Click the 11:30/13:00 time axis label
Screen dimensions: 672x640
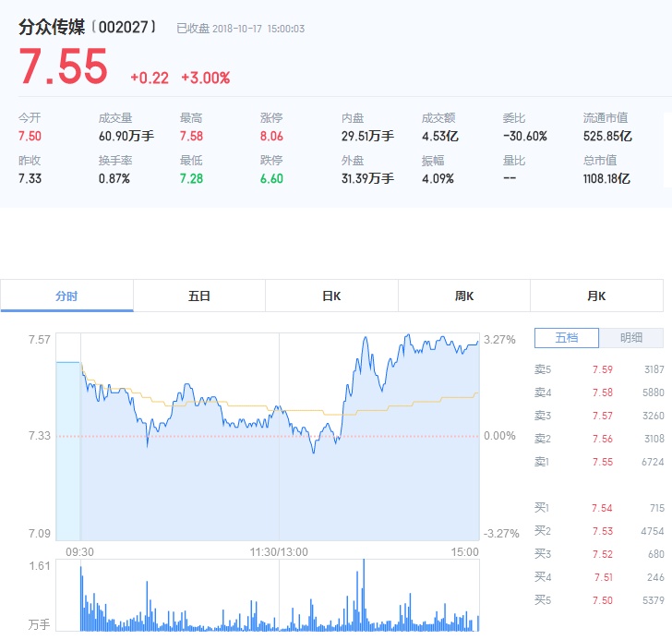[x=279, y=552]
